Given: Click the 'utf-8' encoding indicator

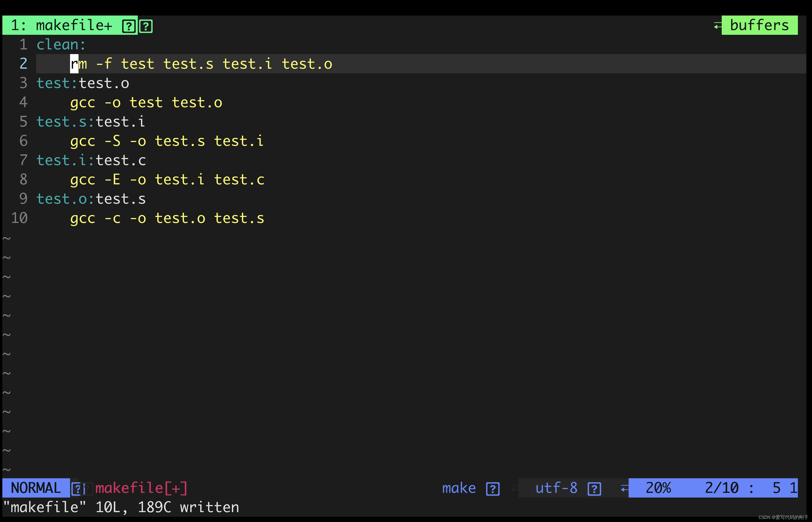Looking at the screenshot, I should pyautogui.click(x=556, y=488).
